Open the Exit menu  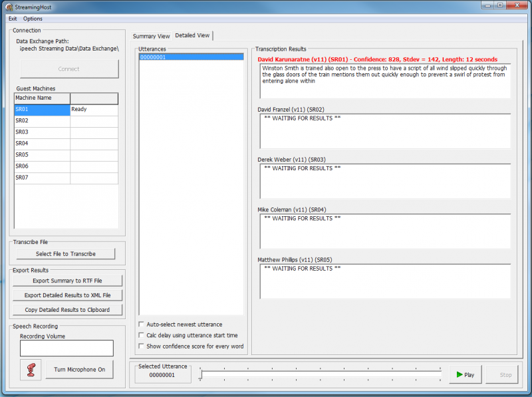pyautogui.click(x=13, y=19)
